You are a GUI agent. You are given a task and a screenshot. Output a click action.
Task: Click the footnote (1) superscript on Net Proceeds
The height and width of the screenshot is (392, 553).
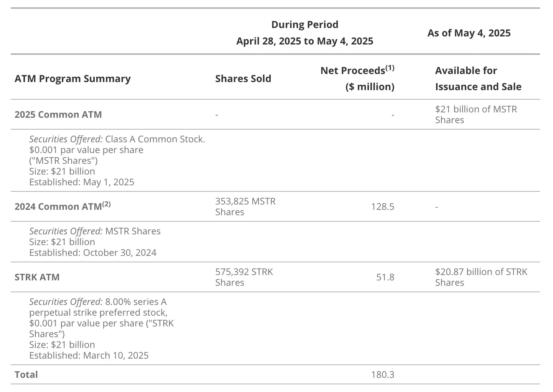pos(390,68)
